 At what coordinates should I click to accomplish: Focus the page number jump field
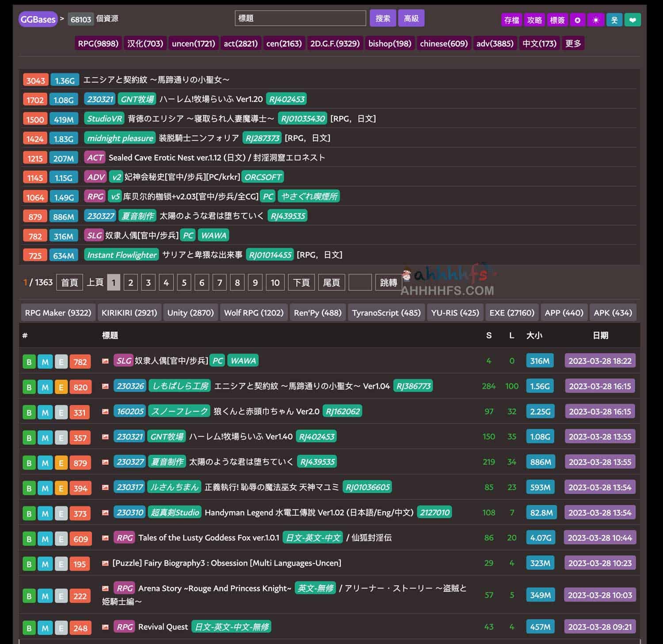pyautogui.click(x=360, y=283)
